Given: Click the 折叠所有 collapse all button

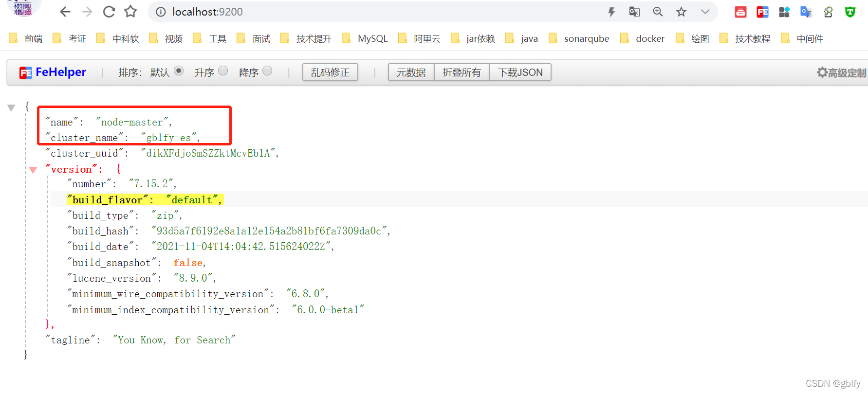Looking at the screenshot, I should pos(462,72).
